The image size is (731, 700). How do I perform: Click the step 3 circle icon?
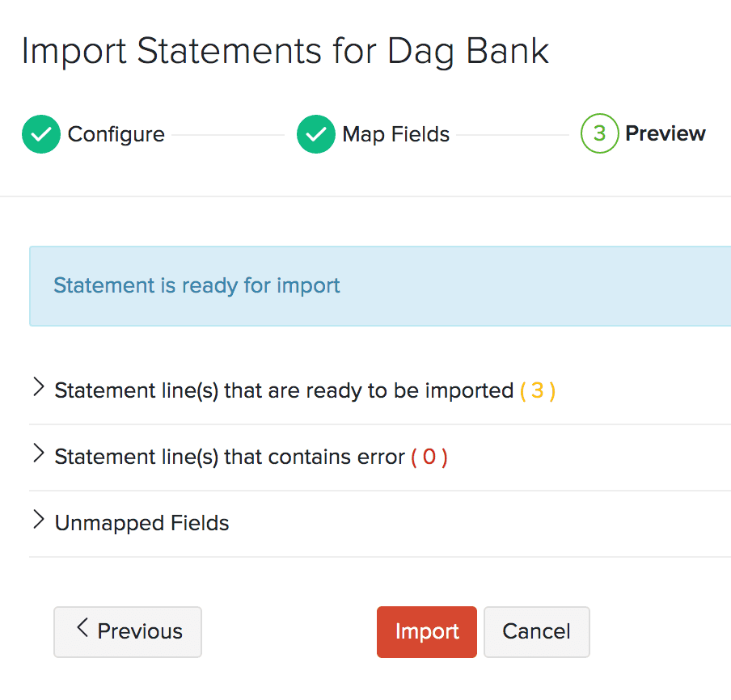click(x=599, y=133)
